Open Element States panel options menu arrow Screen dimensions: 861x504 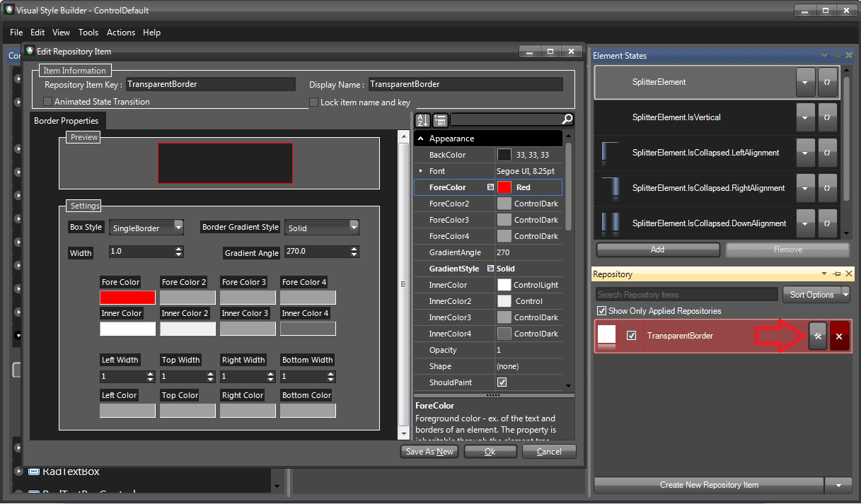(824, 55)
